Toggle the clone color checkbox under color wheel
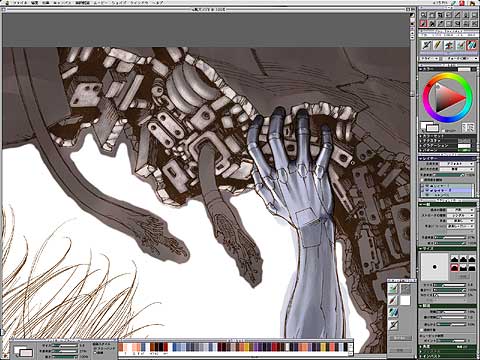Image resolution: width=480 pixels, height=360 pixels. click(x=443, y=131)
